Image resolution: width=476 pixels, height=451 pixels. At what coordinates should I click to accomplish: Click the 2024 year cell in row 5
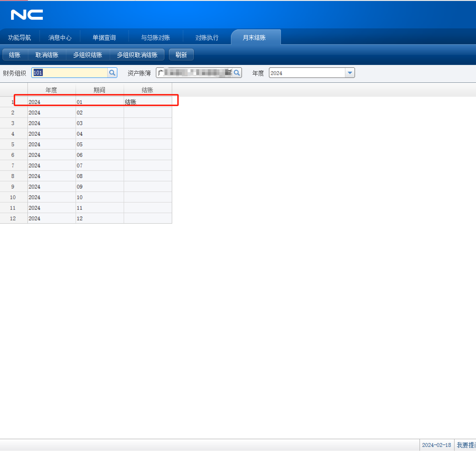pos(51,144)
